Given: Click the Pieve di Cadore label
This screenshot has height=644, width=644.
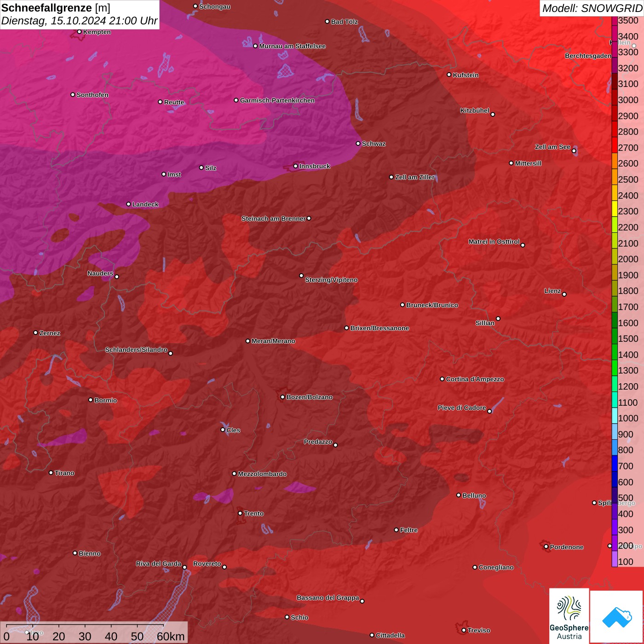Looking at the screenshot, I should (462, 408).
